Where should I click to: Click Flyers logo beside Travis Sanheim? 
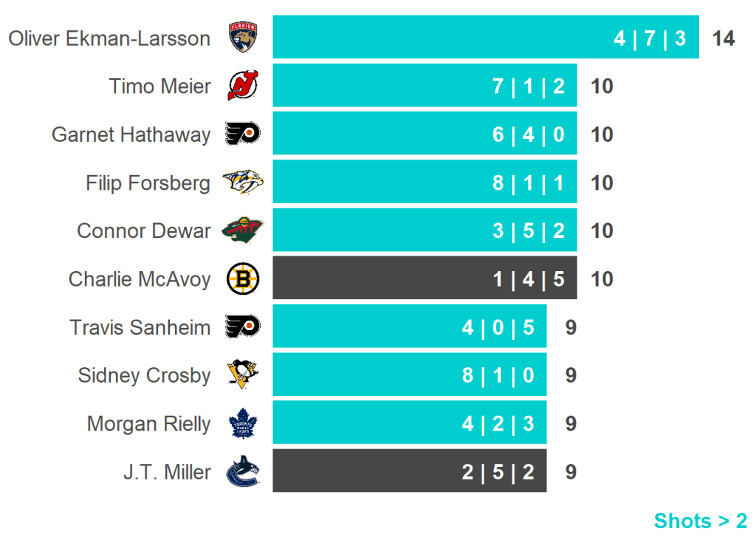242,327
